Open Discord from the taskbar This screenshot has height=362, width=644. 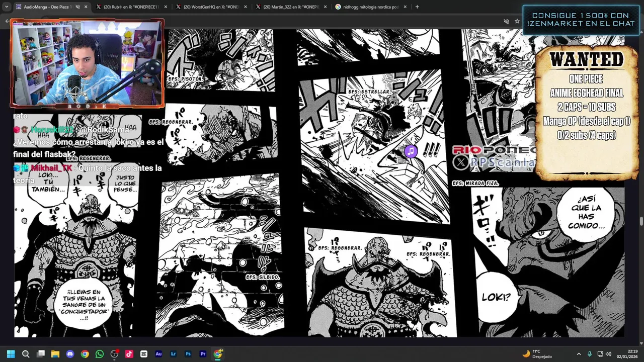coord(70,354)
